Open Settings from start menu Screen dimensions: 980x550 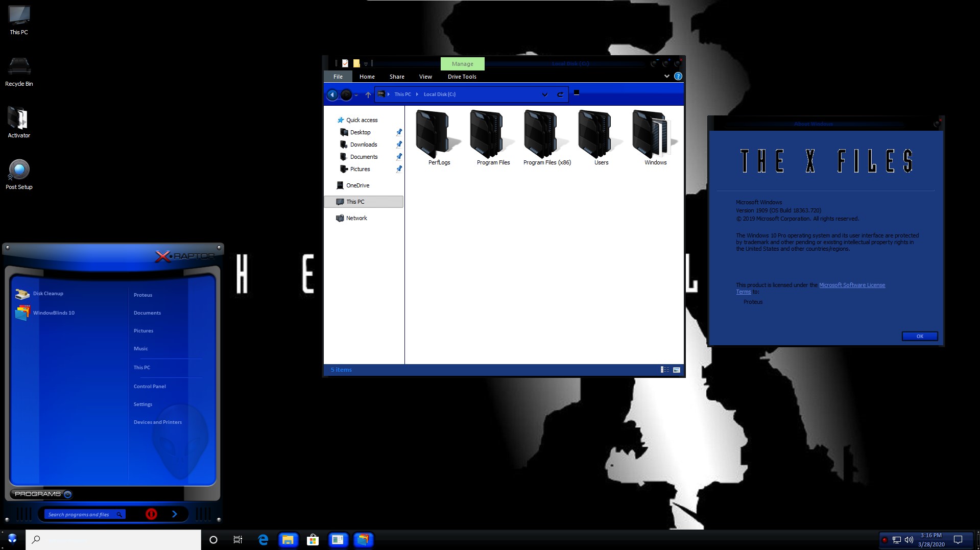click(x=143, y=404)
